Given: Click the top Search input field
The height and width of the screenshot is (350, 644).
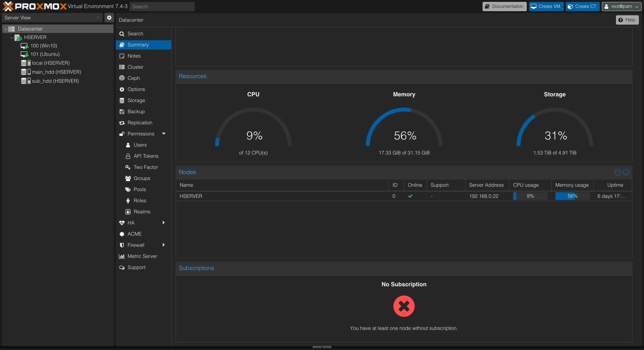Looking at the screenshot, I should (x=162, y=7).
